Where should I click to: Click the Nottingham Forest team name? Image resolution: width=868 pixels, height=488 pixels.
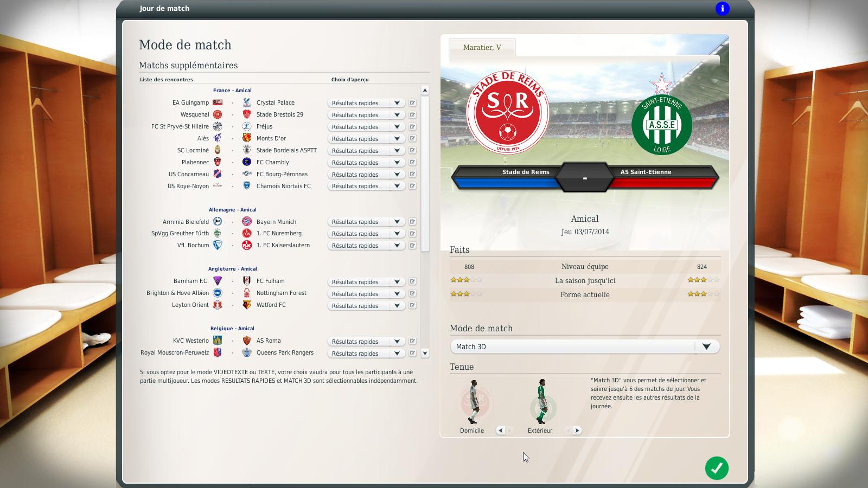(282, 293)
